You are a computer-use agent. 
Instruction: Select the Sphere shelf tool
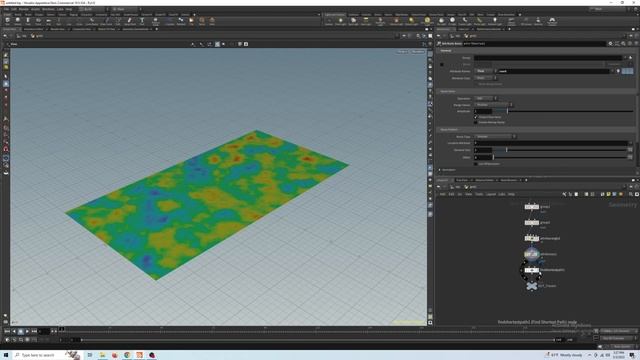coord(18,21)
